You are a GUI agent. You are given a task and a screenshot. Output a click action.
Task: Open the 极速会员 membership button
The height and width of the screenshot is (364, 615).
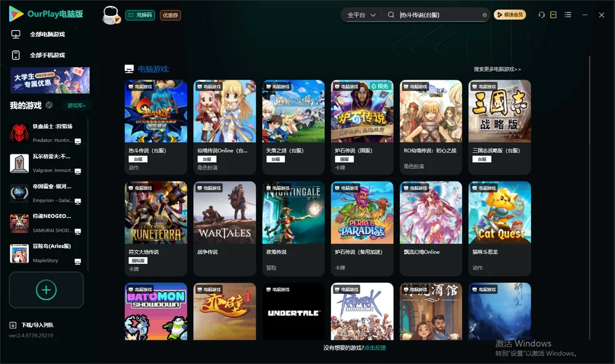pyautogui.click(x=510, y=15)
